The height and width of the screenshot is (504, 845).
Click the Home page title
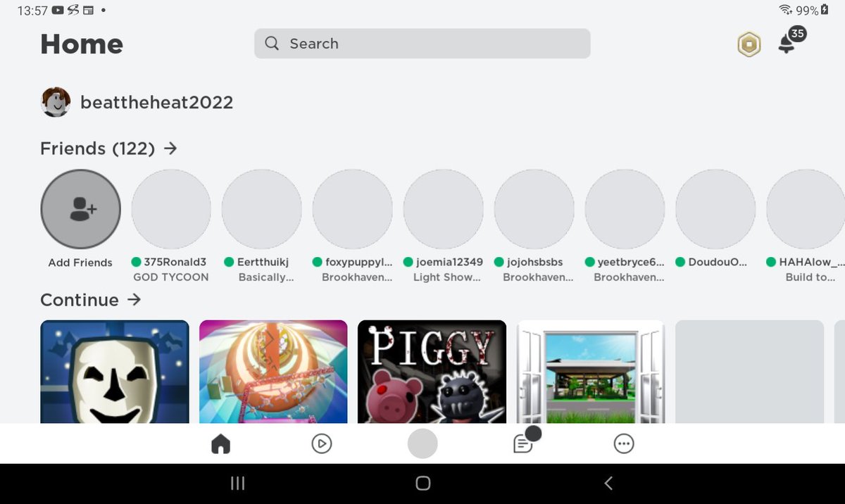[82, 44]
